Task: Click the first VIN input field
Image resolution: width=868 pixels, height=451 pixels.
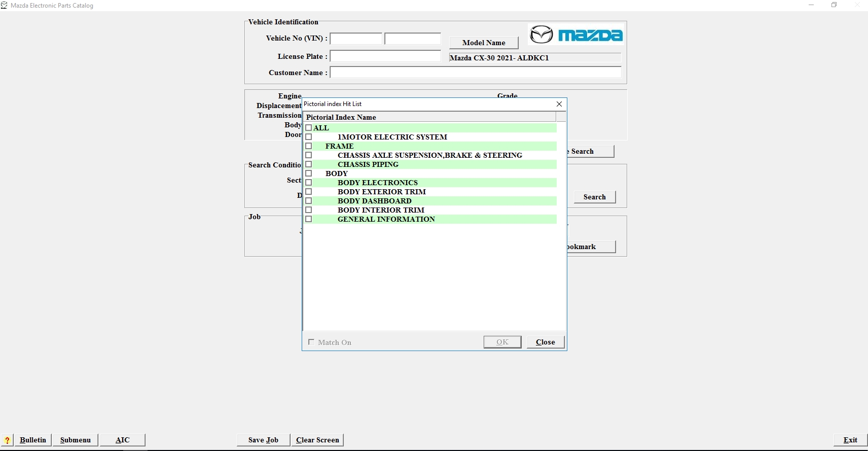Action: (356, 39)
